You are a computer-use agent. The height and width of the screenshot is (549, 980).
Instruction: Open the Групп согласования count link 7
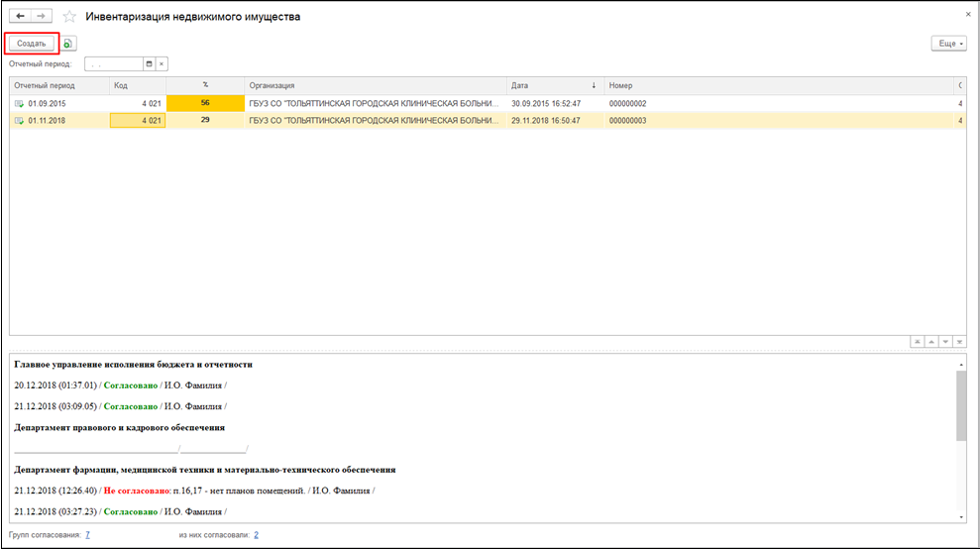coord(88,535)
